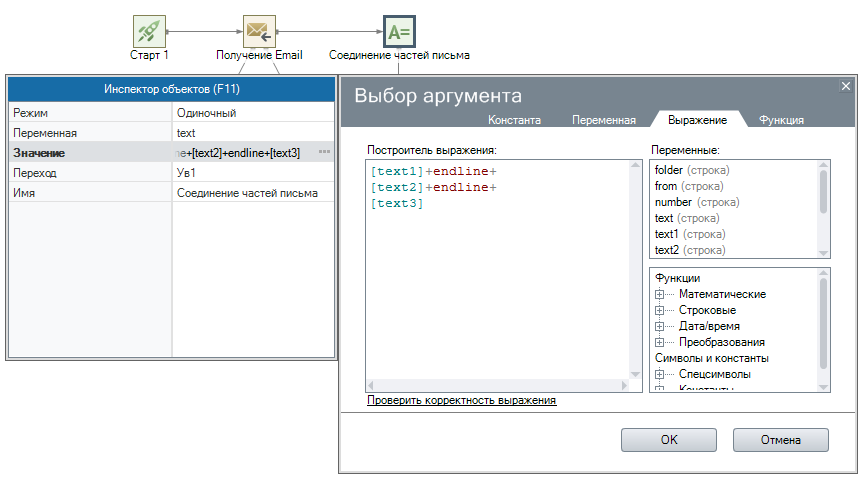Expand the Дата/время functions node

(x=660, y=326)
